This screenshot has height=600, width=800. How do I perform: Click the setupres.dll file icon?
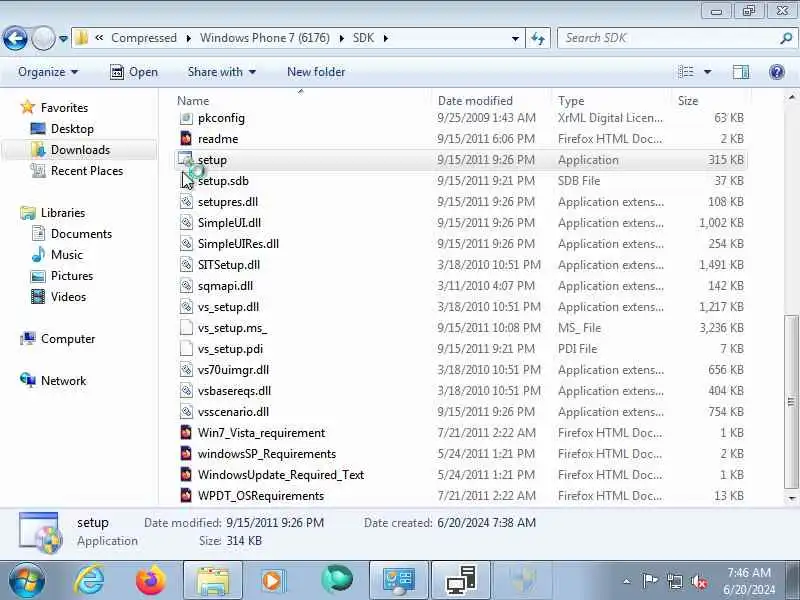point(186,202)
